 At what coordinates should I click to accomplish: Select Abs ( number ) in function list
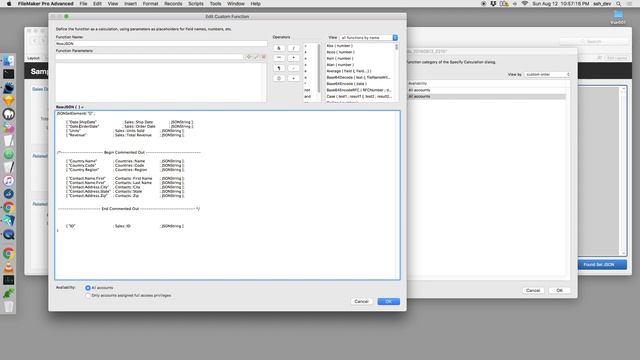(x=340, y=46)
